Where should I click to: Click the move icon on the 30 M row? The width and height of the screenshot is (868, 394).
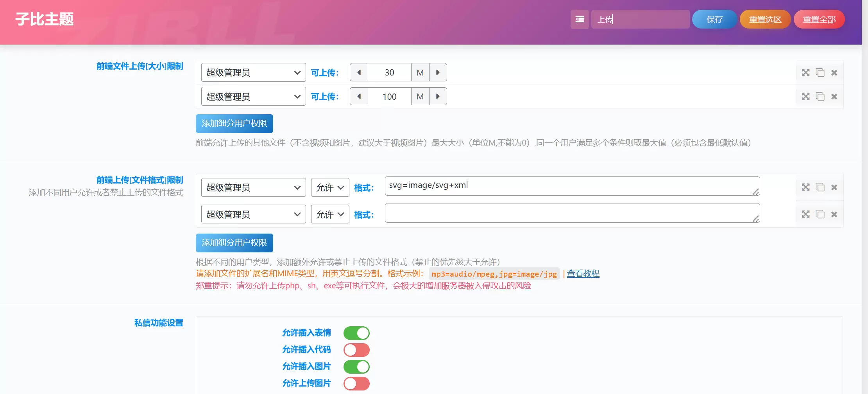click(805, 72)
